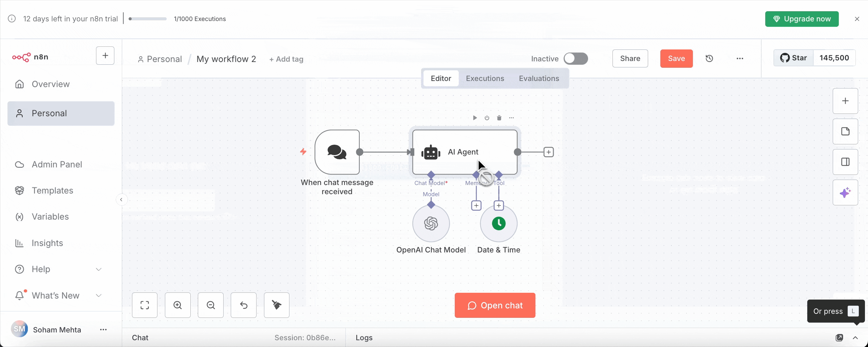Activate the workflow with the Inactive toggle
The height and width of the screenshot is (347, 868).
coord(576,58)
